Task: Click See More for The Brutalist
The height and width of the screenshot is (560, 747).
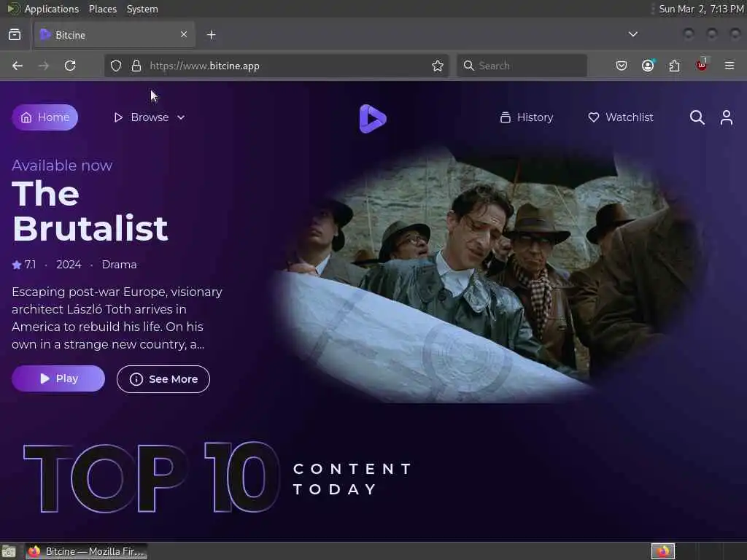Action: pos(163,379)
